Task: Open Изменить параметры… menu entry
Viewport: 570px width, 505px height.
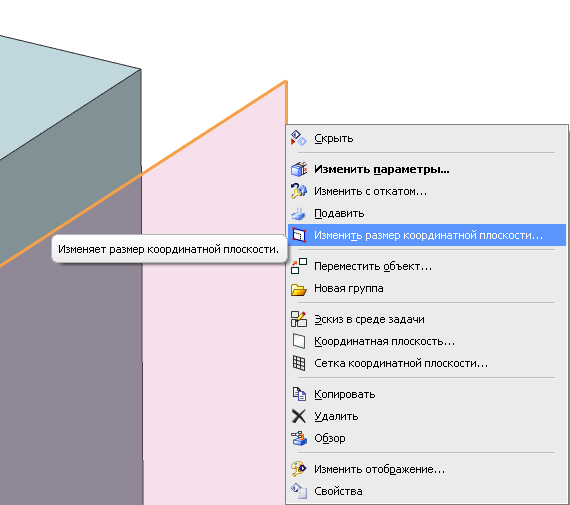Action: [427, 169]
